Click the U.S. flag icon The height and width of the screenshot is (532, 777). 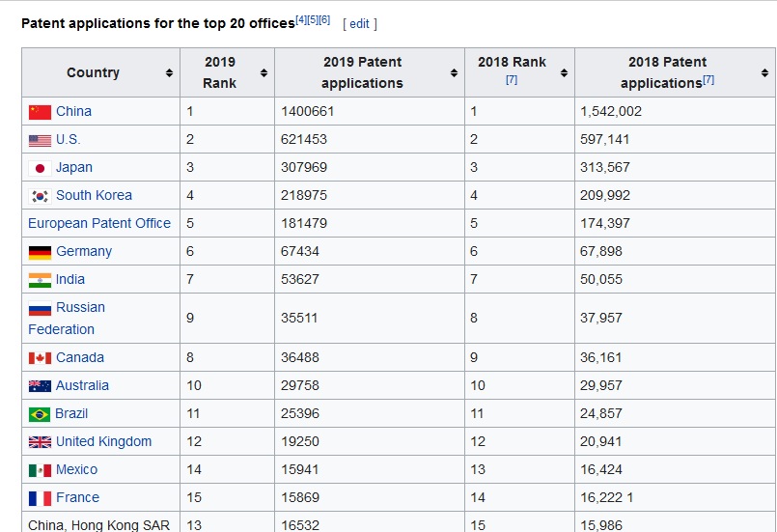click(x=40, y=140)
